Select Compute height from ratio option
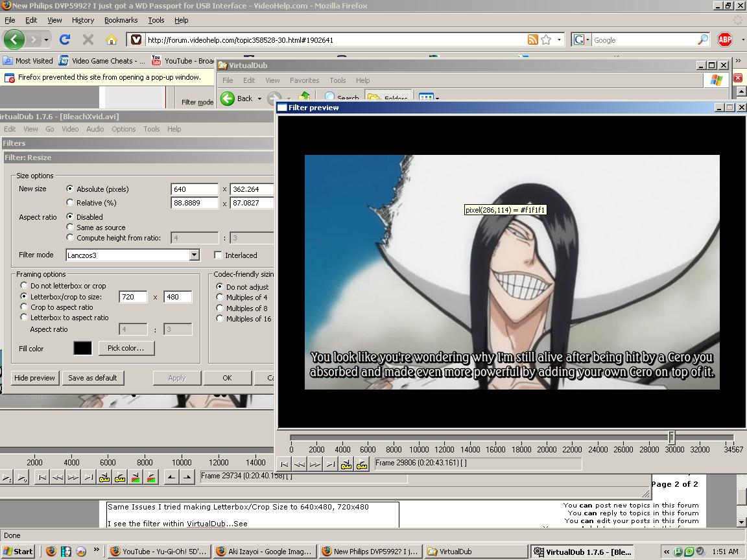The height and width of the screenshot is (560, 747). coord(70,238)
